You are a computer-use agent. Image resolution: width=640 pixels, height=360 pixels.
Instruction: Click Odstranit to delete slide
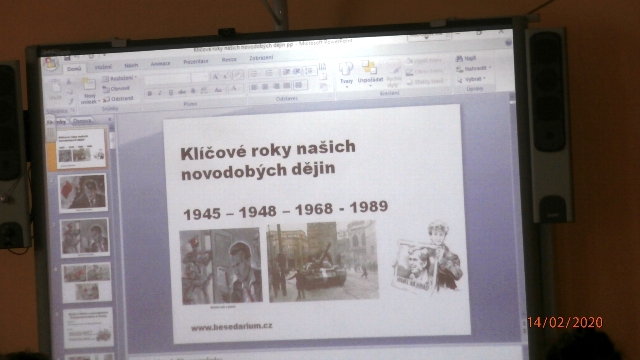pos(118,99)
